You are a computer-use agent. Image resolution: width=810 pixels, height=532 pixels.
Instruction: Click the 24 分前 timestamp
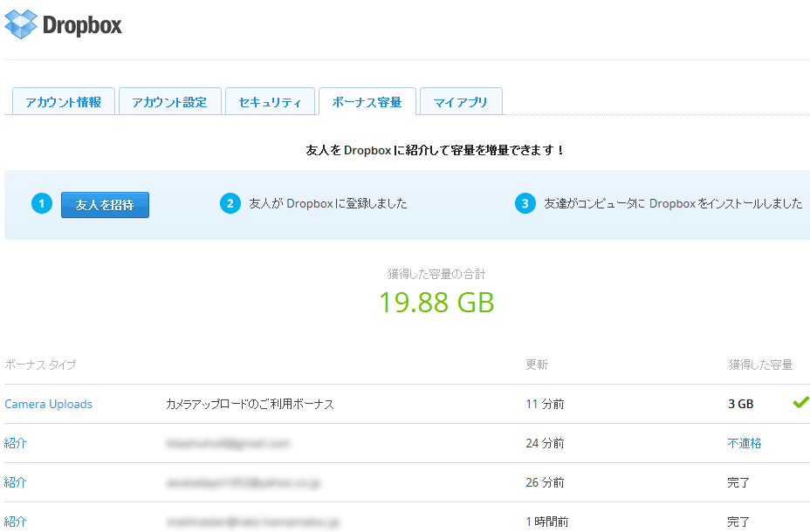point(545,443)
